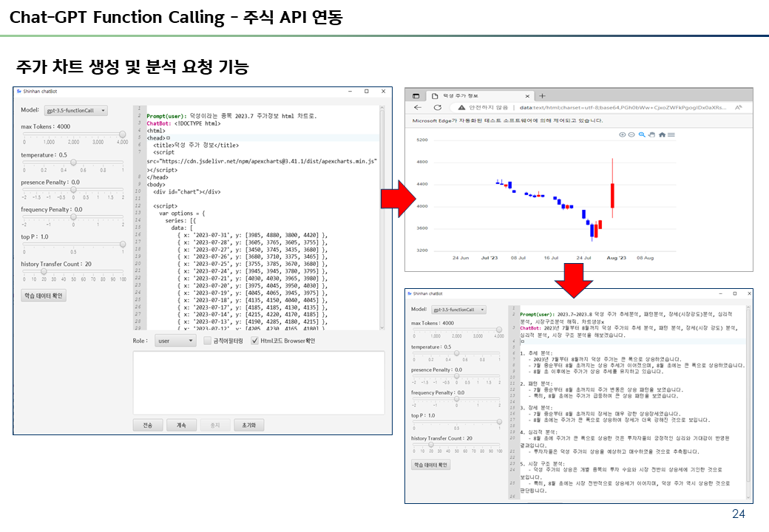
Task: Click the top P slider in lower-right window
Action: (457, 422)
